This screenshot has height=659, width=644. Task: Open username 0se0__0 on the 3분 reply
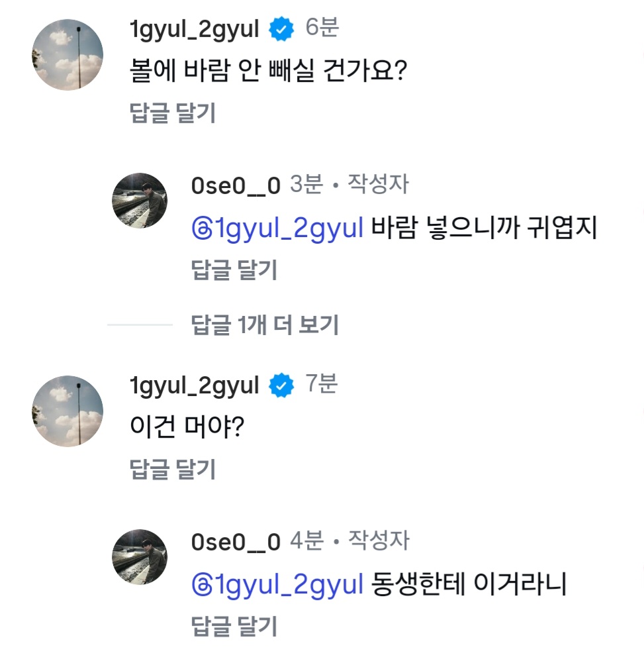pos(236,185)
